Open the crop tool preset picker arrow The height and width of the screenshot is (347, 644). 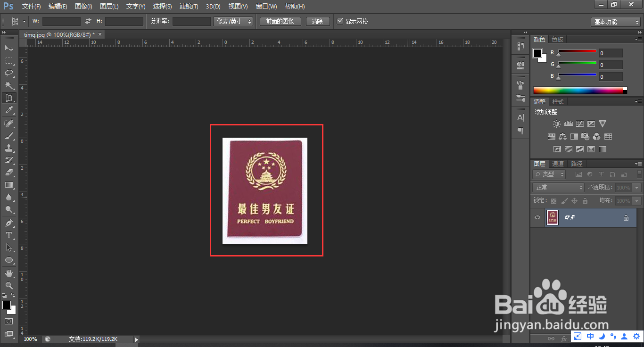click(x=24, y=21)
